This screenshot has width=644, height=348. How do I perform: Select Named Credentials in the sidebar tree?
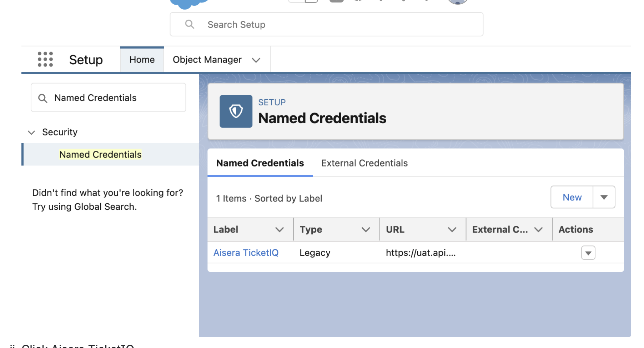click(100, 154)
